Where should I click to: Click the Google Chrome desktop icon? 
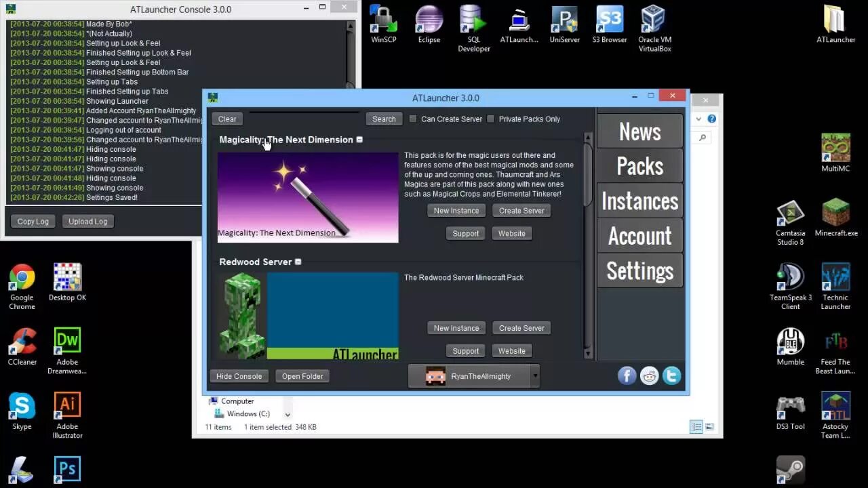coord(22,287)
